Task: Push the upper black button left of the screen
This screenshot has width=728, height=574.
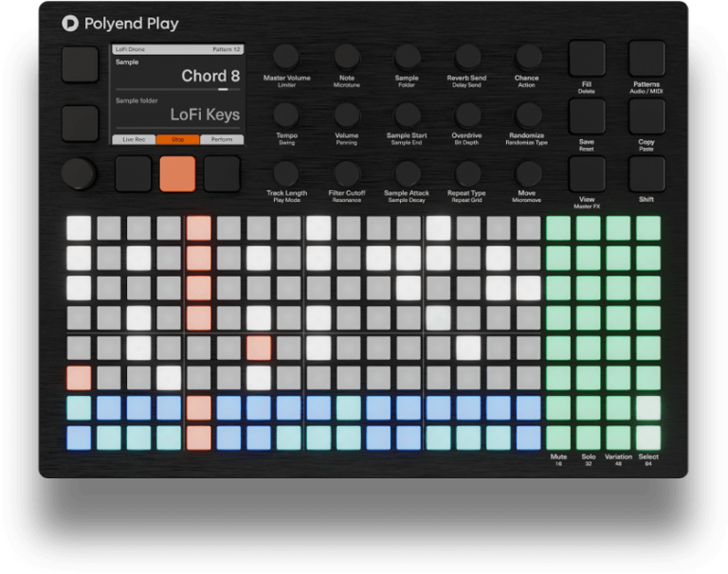Action: point(80,64)
